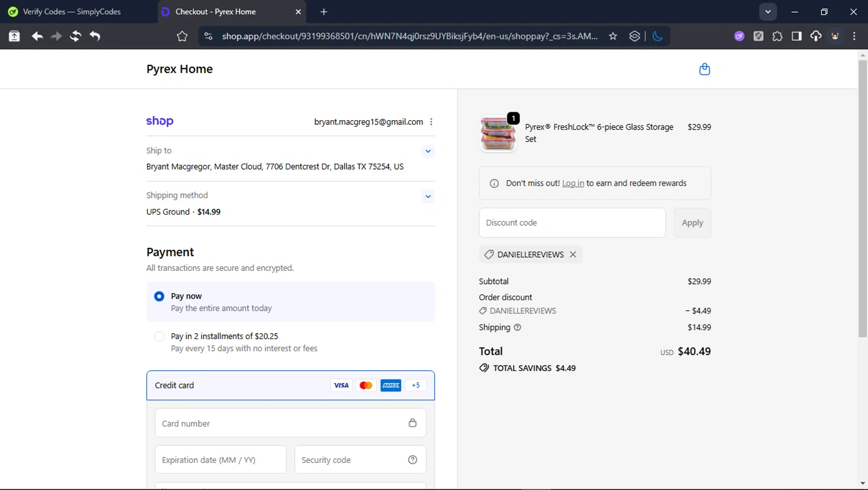Click the lock icon in card number field
The image size is (868, 490).
coord(413,423)
